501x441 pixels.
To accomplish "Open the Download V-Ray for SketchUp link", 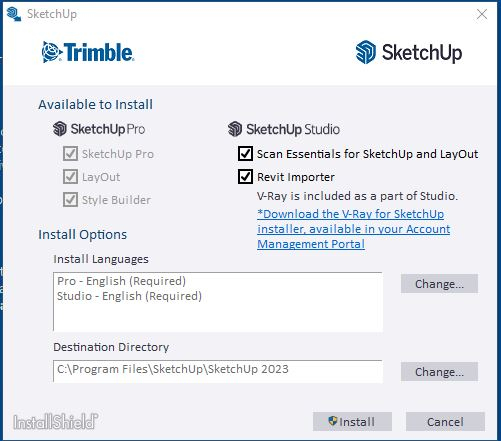I will (354, 229).
